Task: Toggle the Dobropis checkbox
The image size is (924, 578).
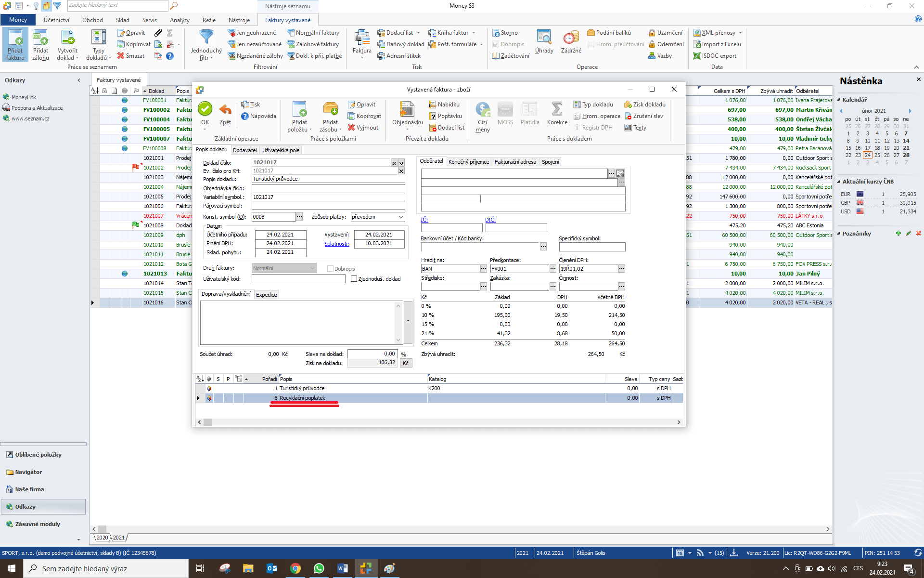Action: 330,269
